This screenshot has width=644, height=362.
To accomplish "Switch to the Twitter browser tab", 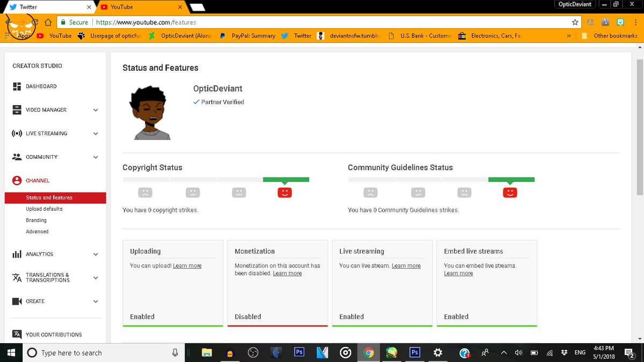I will click(x=48, y=7).
